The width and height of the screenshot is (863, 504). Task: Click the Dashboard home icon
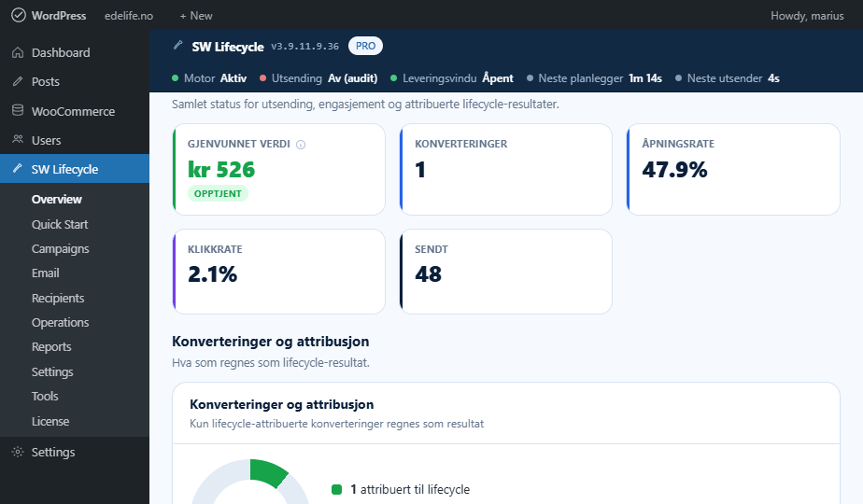click(18, 52)
